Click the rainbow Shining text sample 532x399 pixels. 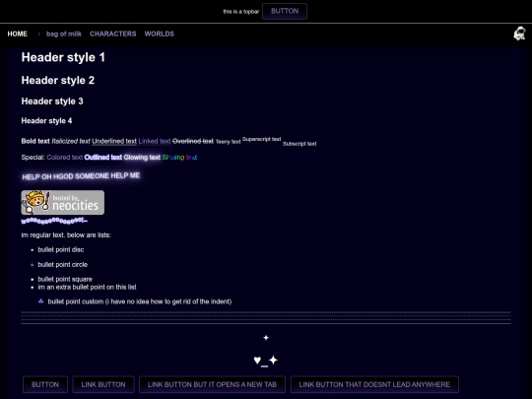(179, 157)
